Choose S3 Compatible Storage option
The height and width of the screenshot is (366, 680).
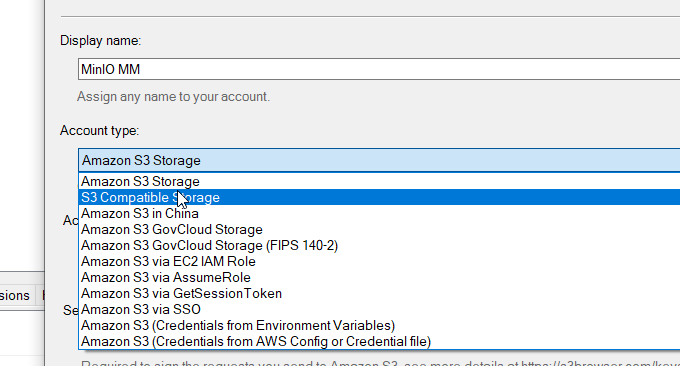pos(379,197)
